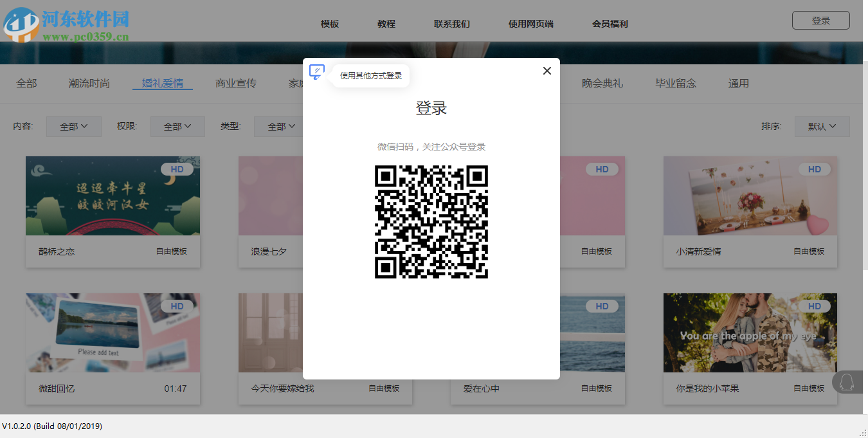The height and width of the screenshot is (438, 868).
Task: Click the 浪漫七夕 template thumbnail
Action: pos(270,196)
